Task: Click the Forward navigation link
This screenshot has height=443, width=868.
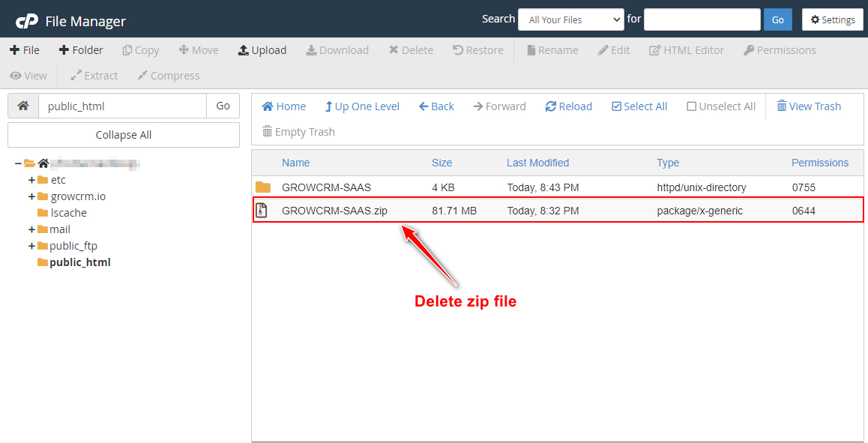Action: tap(499, 106)
